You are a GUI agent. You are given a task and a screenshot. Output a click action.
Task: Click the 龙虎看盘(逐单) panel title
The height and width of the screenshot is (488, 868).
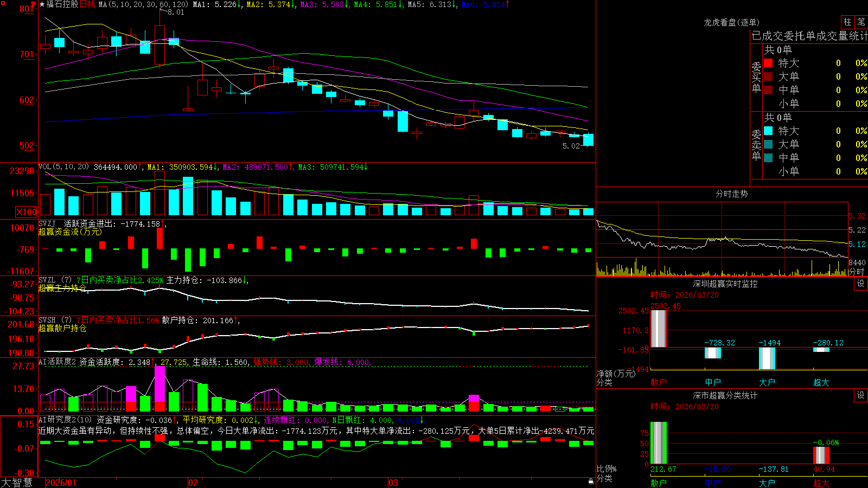tap(732, 22)
